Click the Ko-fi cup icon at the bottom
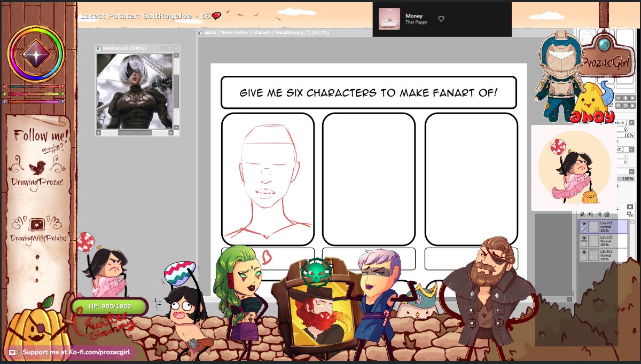The image size is (641, 364). pyautogui.click(x=13, y=352)
